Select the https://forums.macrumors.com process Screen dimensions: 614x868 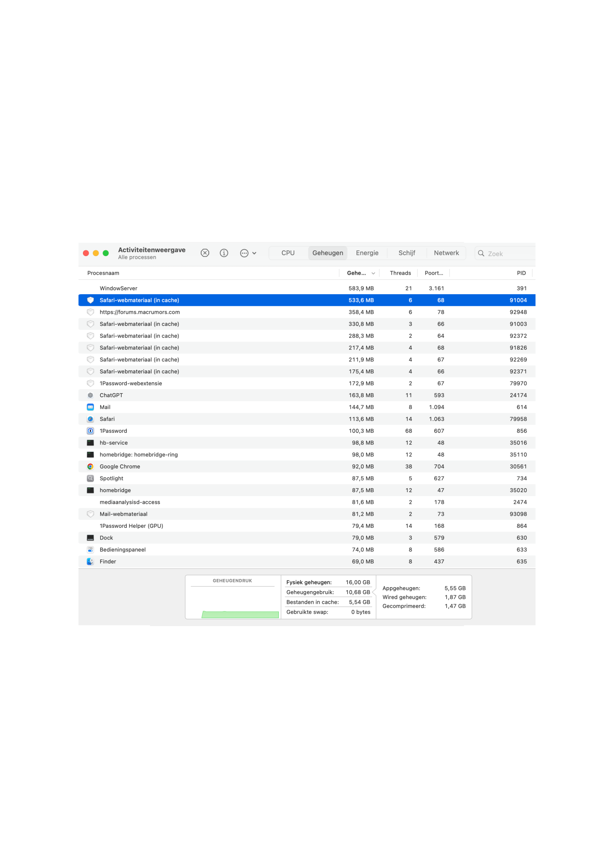pos(307,312)
